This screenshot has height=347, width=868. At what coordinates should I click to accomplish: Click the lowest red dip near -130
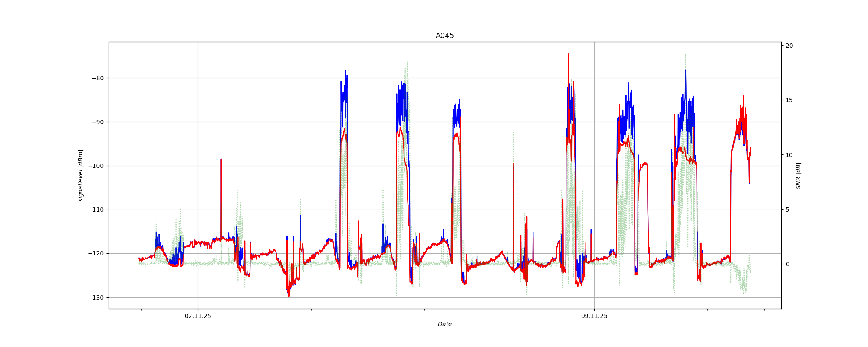click(289, 296)
